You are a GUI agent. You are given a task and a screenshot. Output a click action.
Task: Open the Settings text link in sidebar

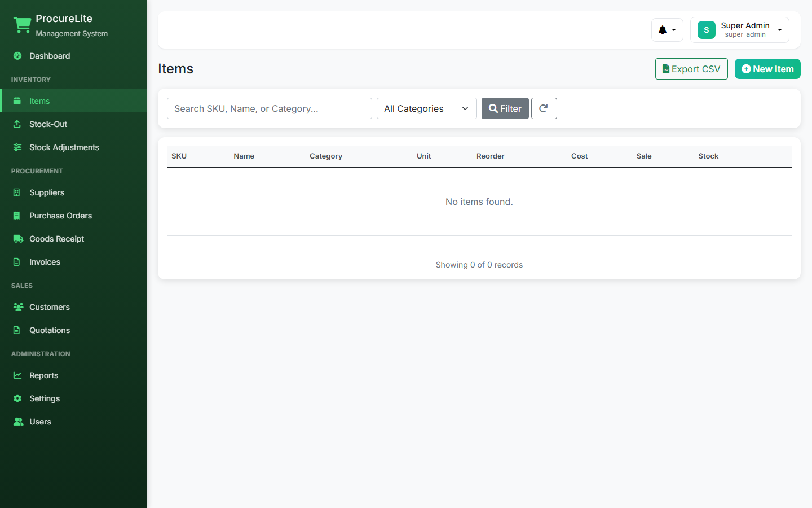45,398
